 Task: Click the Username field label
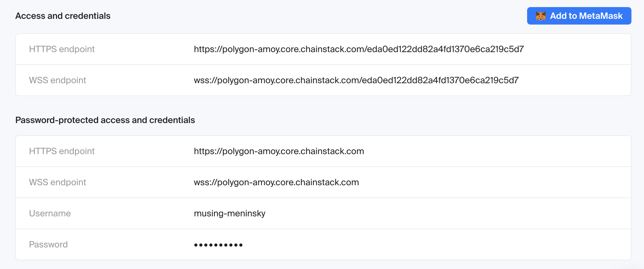click(50, 213)
